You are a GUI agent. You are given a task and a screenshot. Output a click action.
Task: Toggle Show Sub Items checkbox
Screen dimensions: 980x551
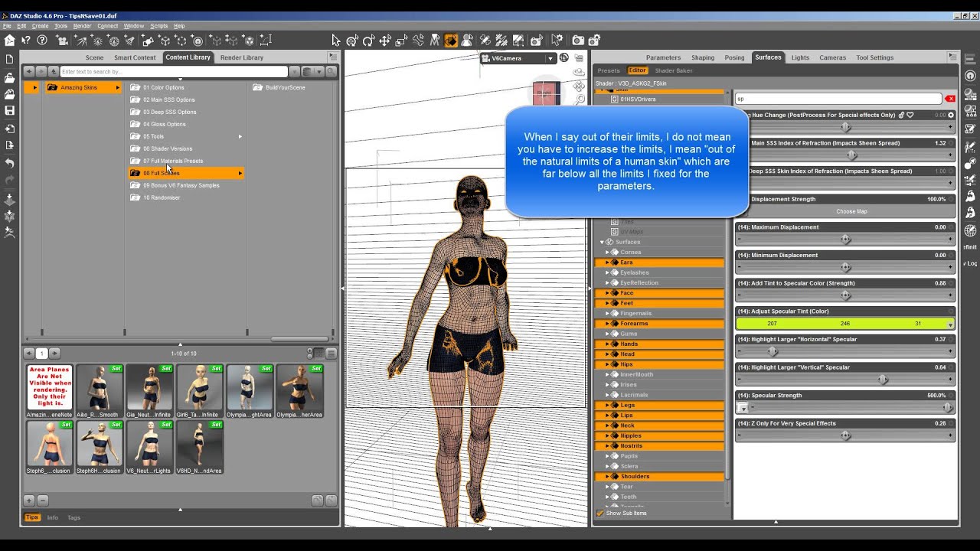pyautogui.click(x=600, y=513)
